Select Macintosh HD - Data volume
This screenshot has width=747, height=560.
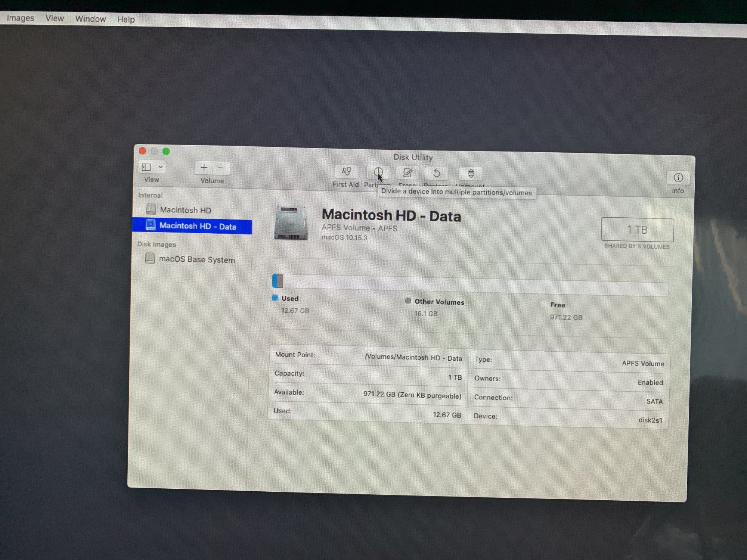[192, 226]
